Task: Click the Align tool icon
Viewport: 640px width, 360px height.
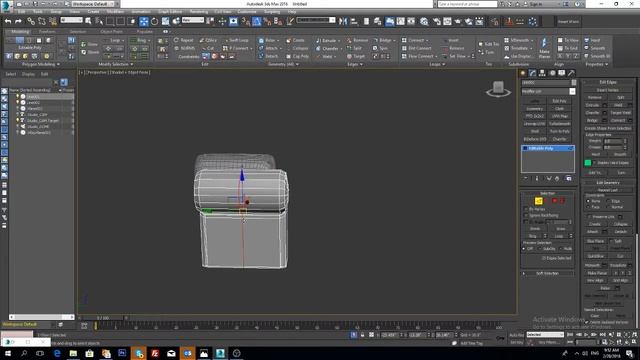Action: 354,21
